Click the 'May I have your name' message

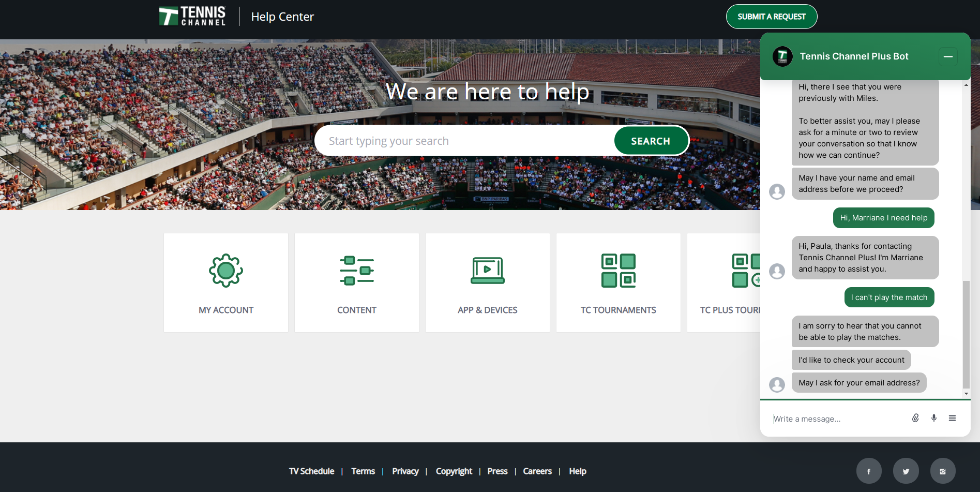click(865, 184)
